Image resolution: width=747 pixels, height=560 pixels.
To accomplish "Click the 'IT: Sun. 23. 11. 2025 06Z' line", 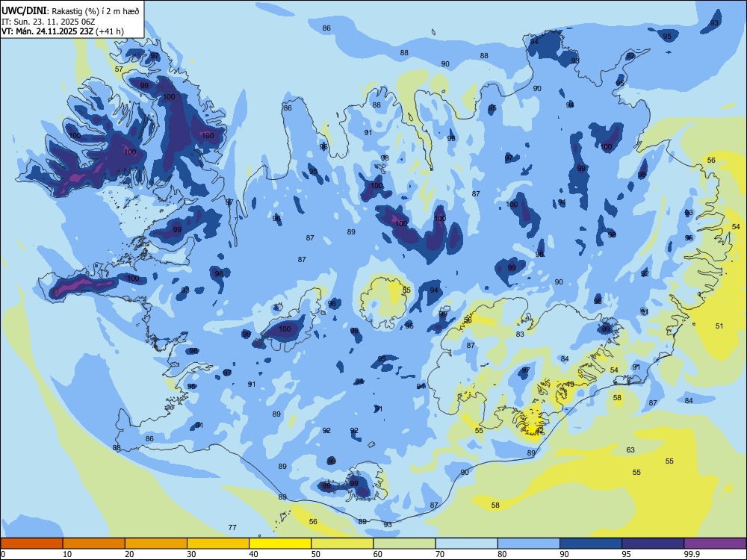I will [x=48, y=22].
